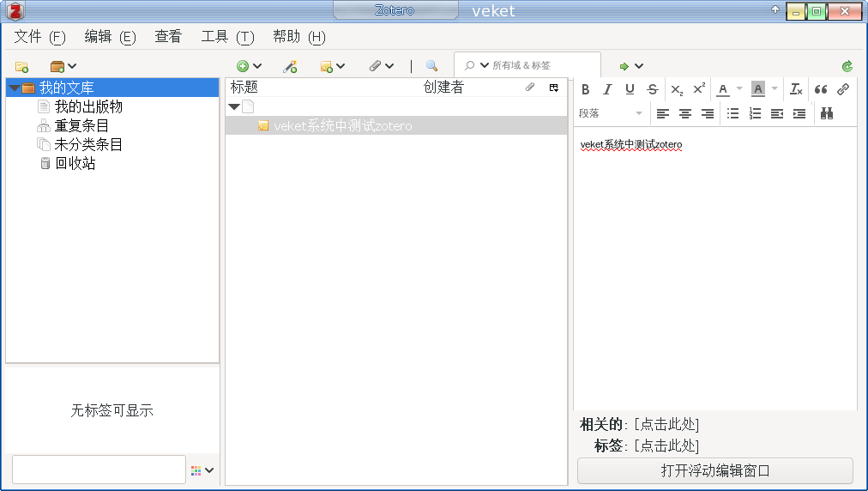The height and width of the screenshot is (491, 868).
Task: Open the tag selector actions menu
Action: (x=202, y=470)
